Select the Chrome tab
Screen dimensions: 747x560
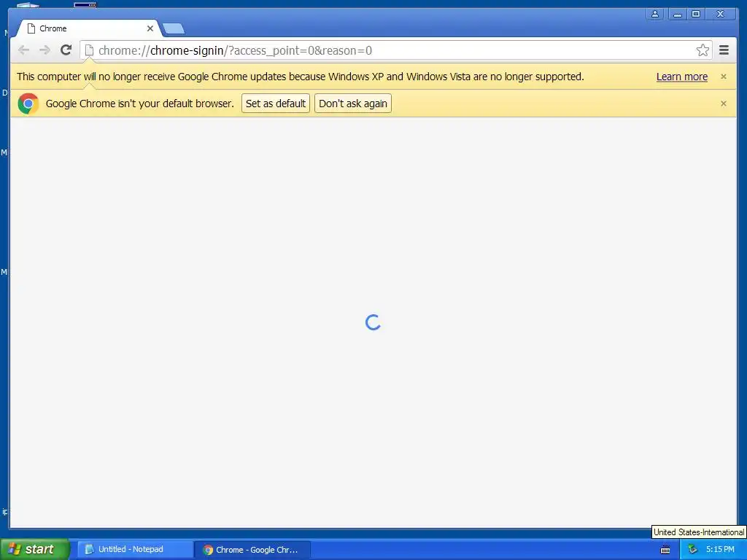(89, 28)
